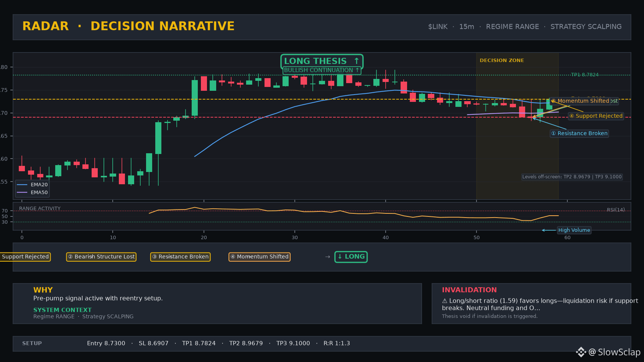This screenshot has height=362, width=644.
Task: Click the Resistance Broken chip in the sequence strip
Action: 180,257
